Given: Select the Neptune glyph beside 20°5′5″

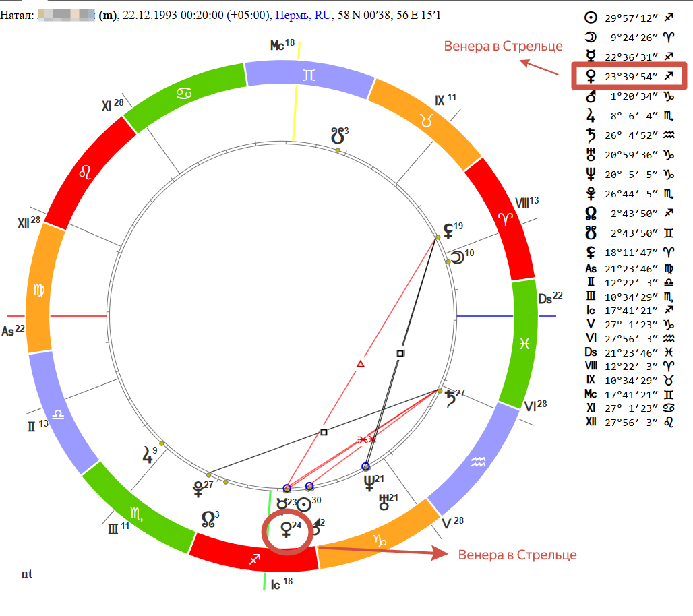Looking at the screenshot, I should (x=591, y=174).
